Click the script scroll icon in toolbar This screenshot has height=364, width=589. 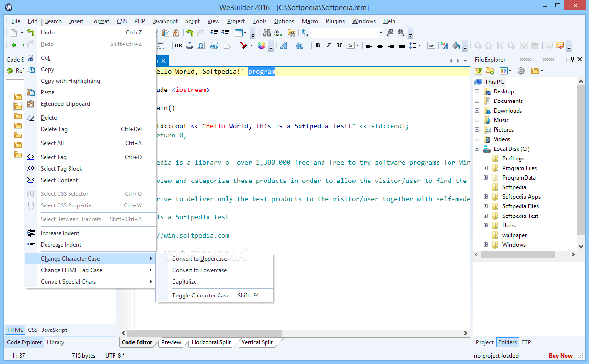coord(214,45)
